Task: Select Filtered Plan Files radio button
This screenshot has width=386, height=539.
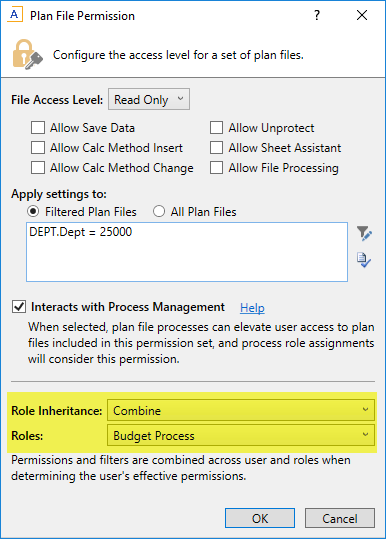Action: 33,211
